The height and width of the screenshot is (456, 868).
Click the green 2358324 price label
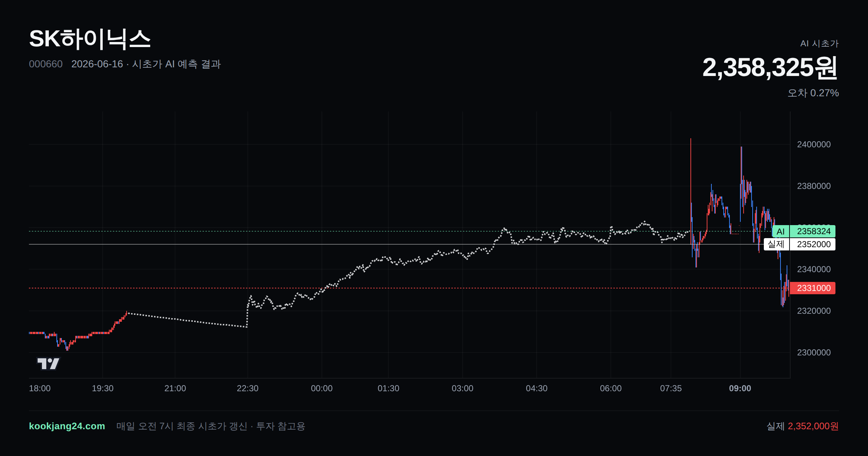tap(813, 231)
